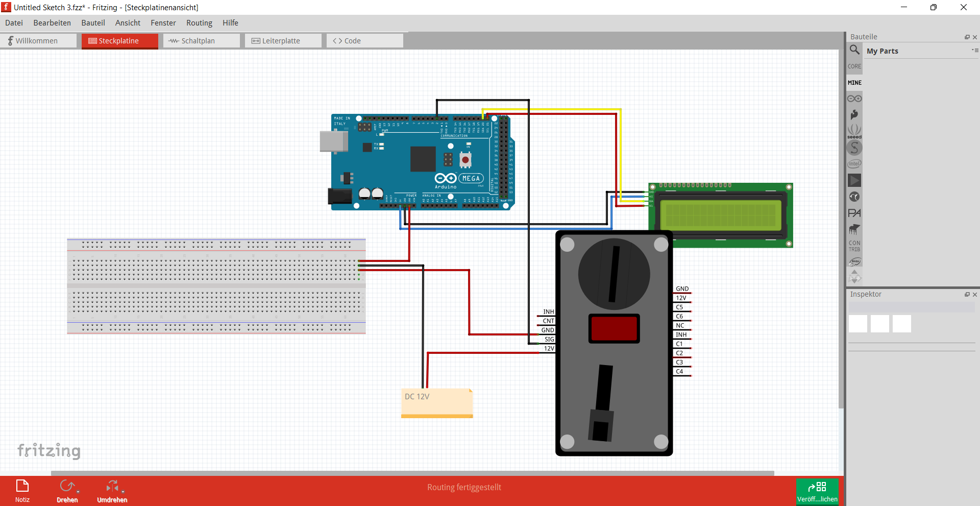This screenshot has width=980, height=506.
Task: Switch to the Schaltplan tab
Action: [202, 41]
